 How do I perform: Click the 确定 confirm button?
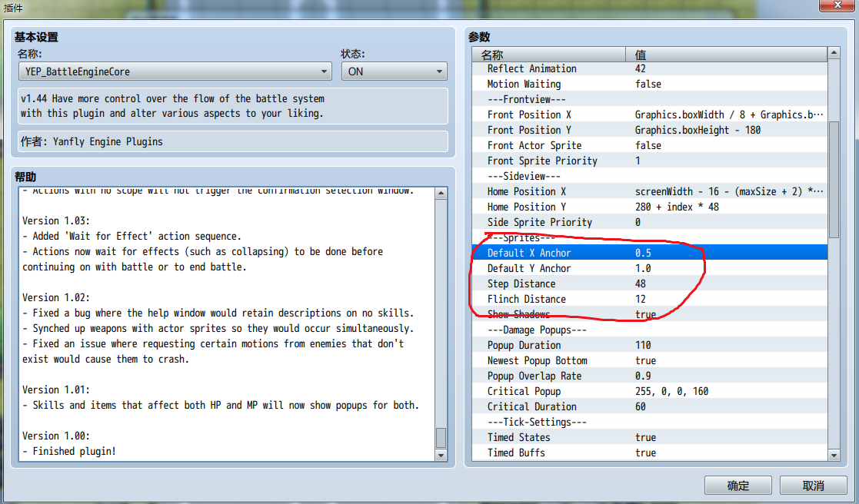[x=737, y=486]
